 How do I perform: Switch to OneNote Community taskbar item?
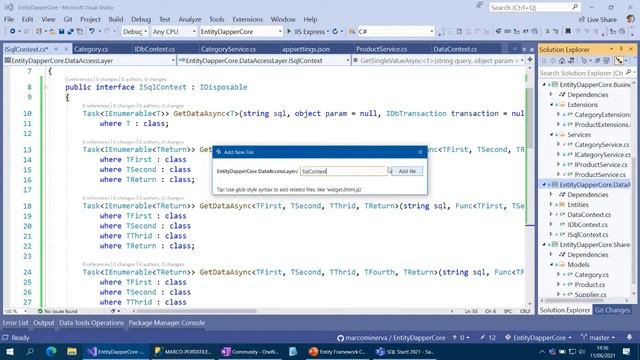coord(249,351)
